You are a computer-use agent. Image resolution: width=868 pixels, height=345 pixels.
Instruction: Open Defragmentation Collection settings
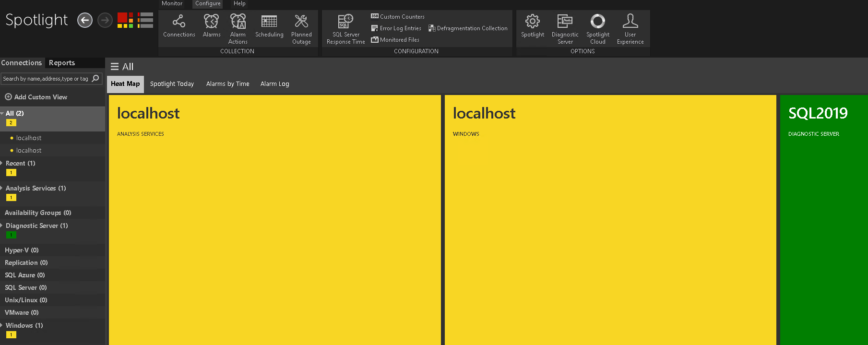468,28
